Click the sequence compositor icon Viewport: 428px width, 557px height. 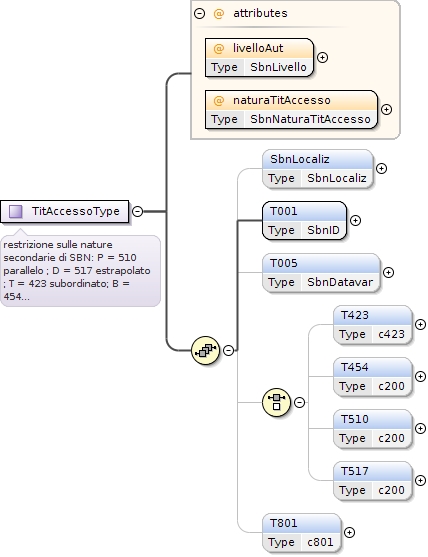(205, 350)
